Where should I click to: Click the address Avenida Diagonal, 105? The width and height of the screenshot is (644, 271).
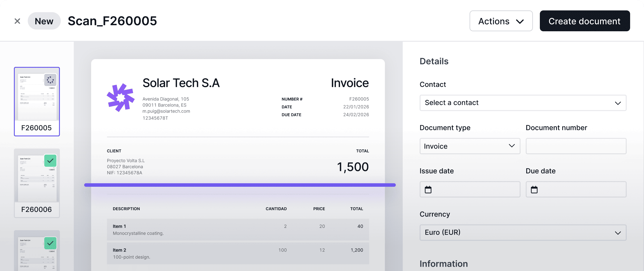point(166,99)
